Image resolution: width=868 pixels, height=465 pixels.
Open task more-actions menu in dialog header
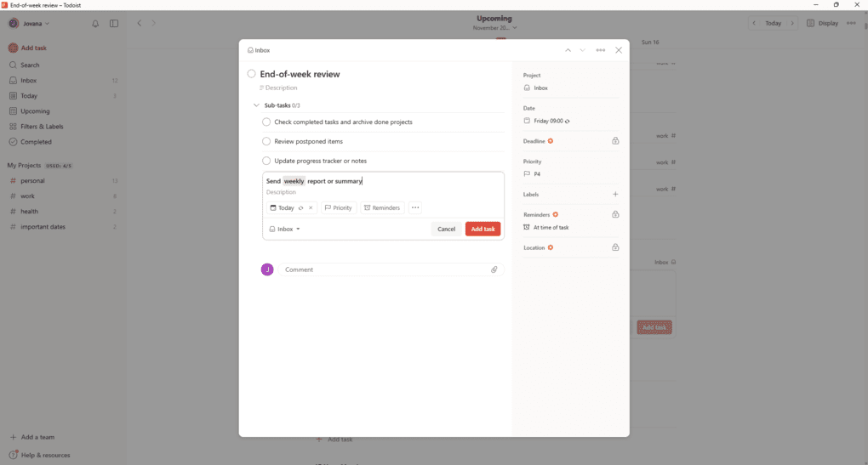[601, 50]
